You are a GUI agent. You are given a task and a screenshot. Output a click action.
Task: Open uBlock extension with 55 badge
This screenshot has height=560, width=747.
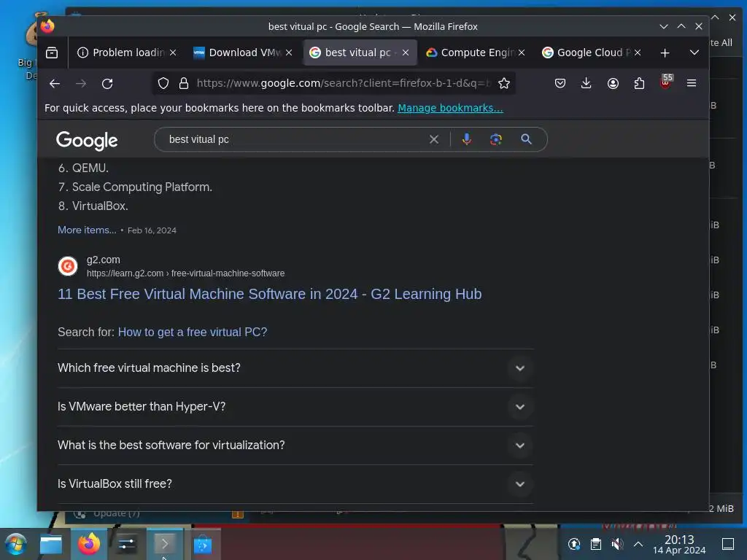pyautogui.click(x=666, y=82)
